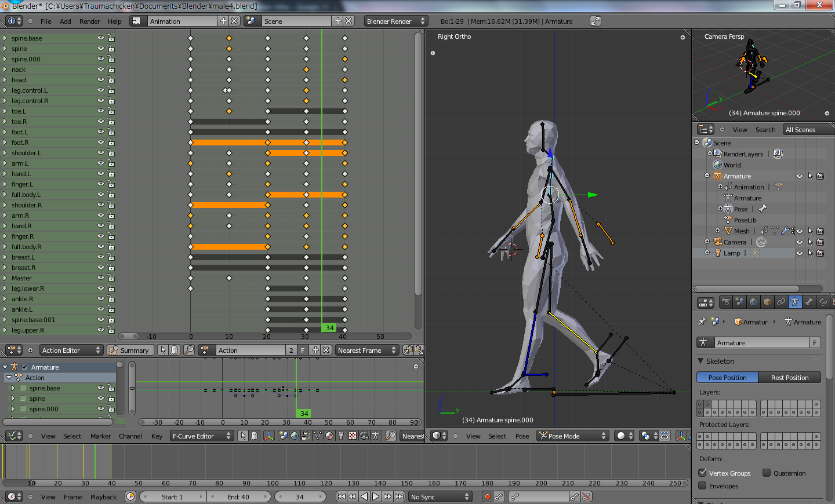Open the Pose menu in 3D view
The height and width of the screenshot is (504, 835).
click(522, 436)
